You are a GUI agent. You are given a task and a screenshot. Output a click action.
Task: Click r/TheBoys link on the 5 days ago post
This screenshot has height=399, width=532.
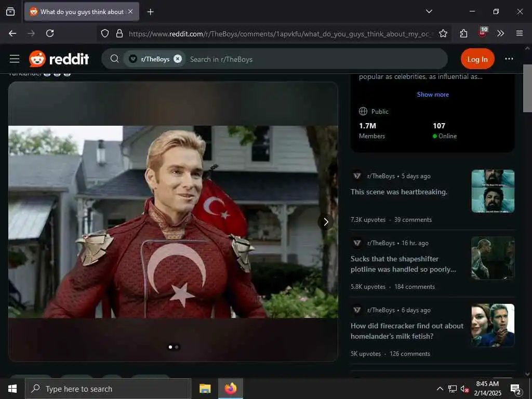coord(381,176)
